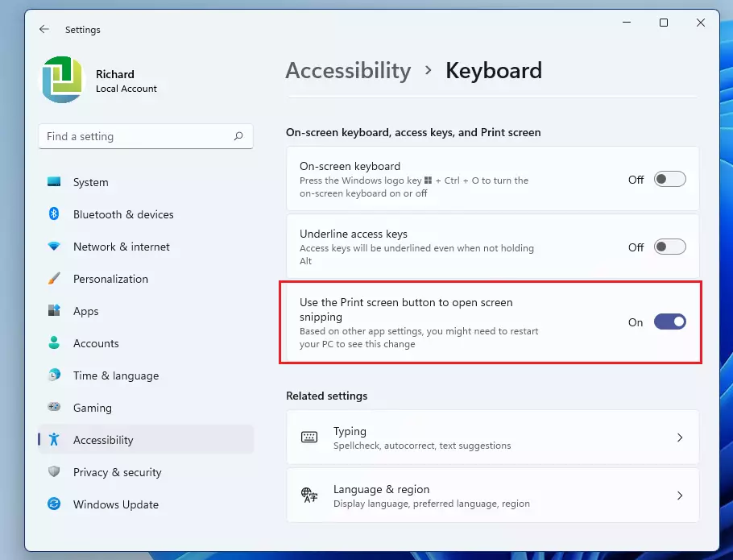733x560 pixels.
Task: Open Language & region via its chevron
Action: pos(680,496)
